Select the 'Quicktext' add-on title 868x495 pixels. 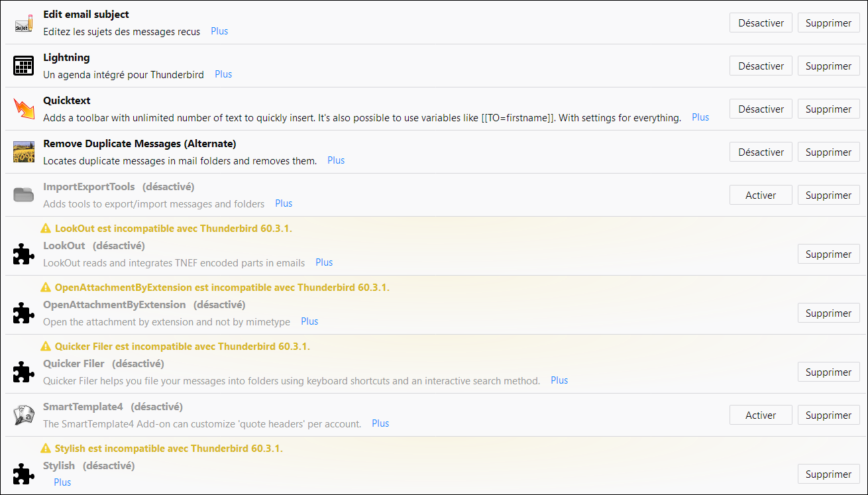[x=67, y=101]
